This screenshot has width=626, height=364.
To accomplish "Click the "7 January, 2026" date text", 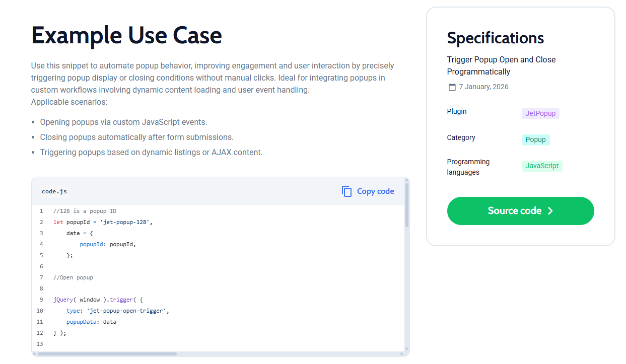I will 483,87.
